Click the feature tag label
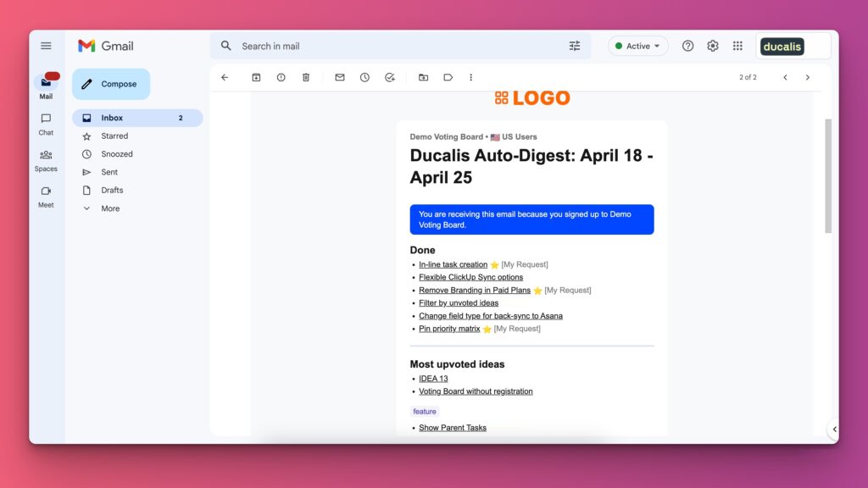Screen dimensions: 868x488 (x=425, y=412)
